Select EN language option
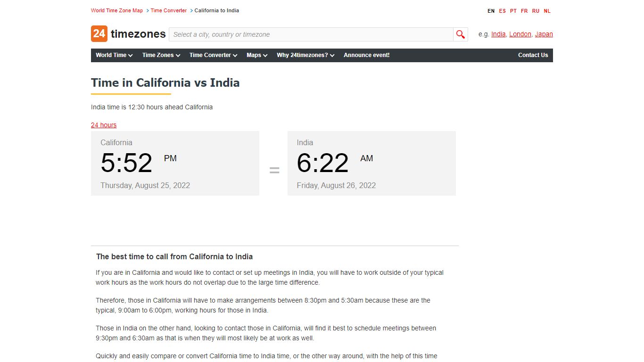Screen dimensions: 644x362 click(x=491, y=11)
